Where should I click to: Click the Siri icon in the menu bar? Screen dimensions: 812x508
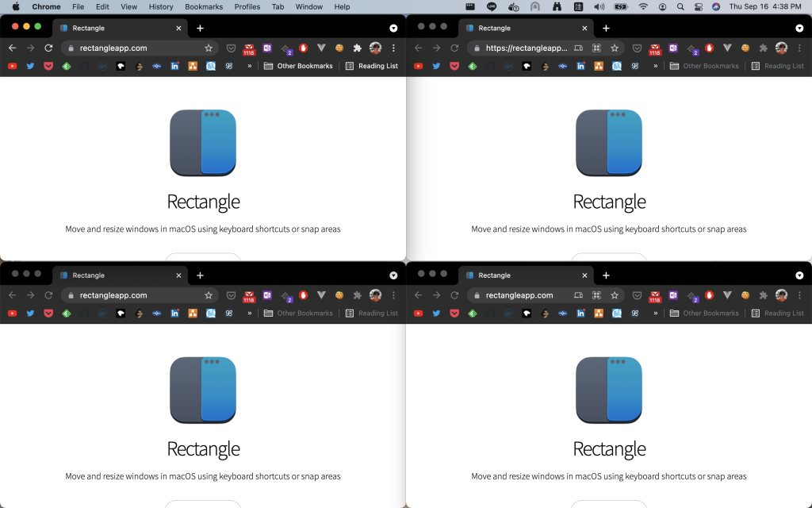tap(716, 6)
